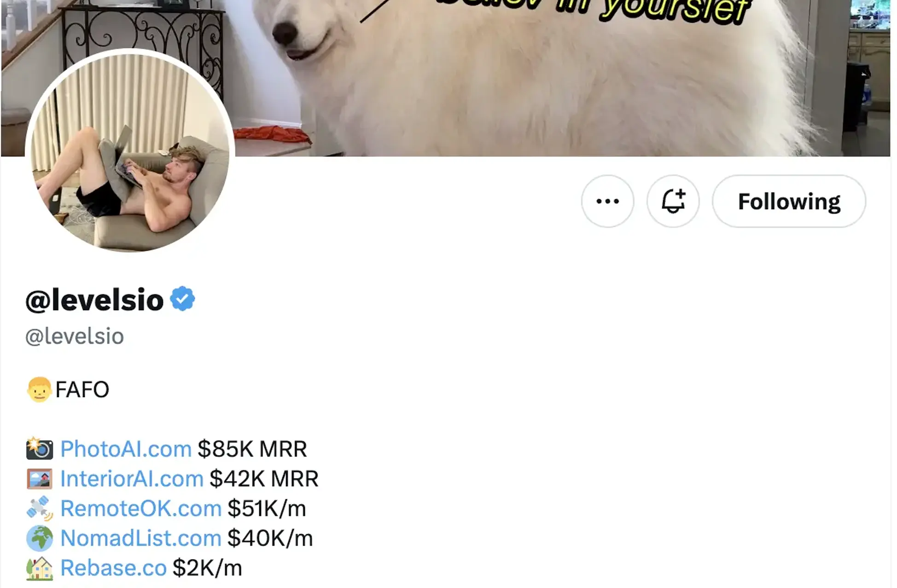Open the circular profile picture

point(130,151)
